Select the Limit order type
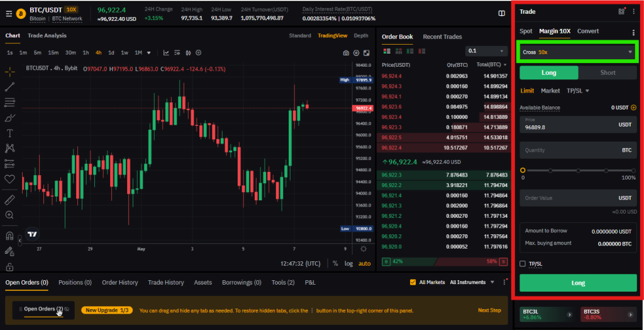Viewport: 644px width, 330px height. coord(528,91)
